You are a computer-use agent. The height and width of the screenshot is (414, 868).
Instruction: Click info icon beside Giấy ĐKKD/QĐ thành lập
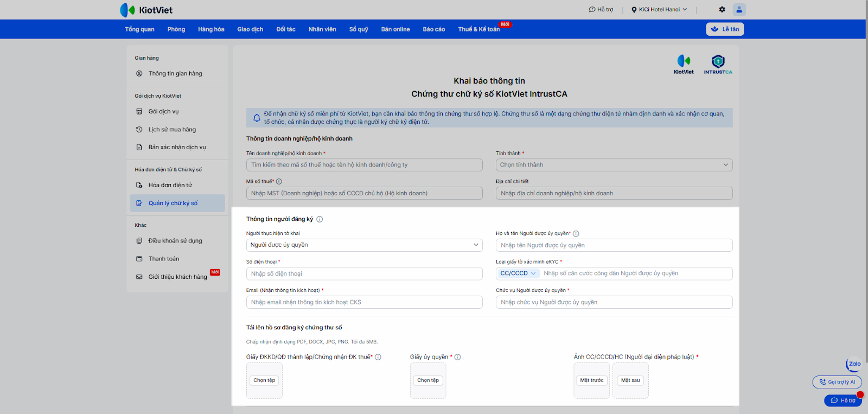coord(378,357)
